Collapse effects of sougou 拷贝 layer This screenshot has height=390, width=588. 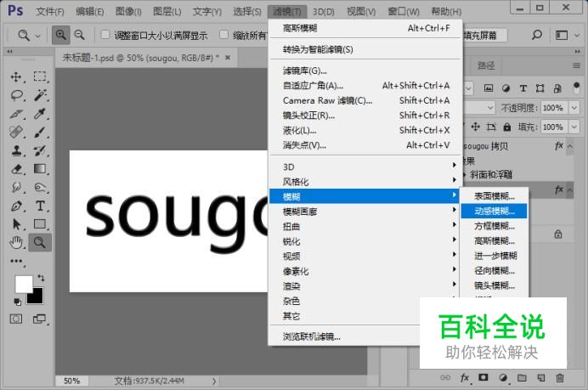pyautogui.click(x=570, y=146)
